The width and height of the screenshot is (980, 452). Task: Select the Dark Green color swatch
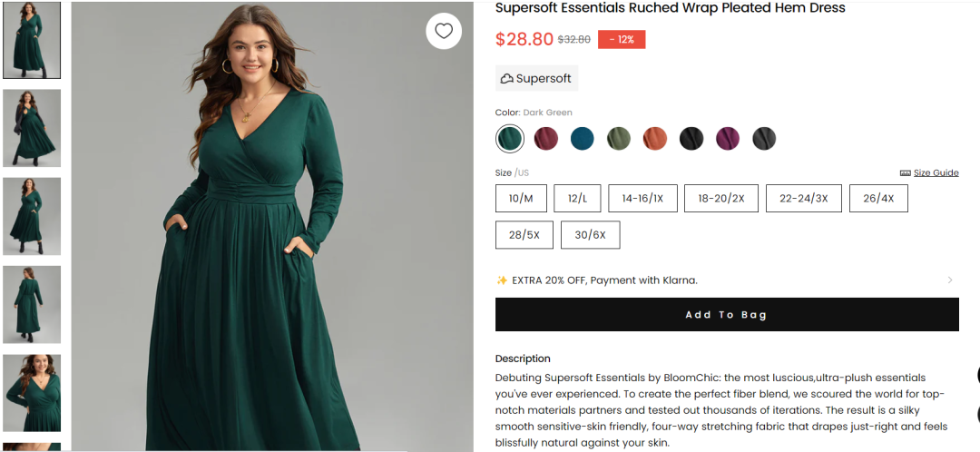click(x=510, y=139)
